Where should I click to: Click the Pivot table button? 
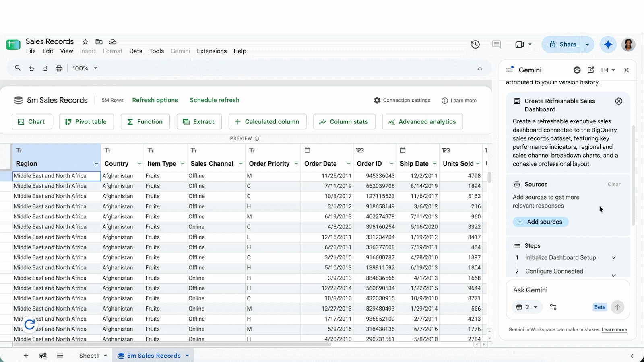click(86, 121)
